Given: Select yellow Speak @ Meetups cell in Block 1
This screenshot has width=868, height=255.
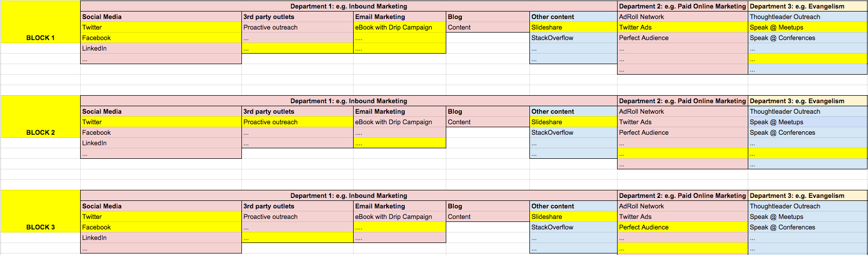Looking at the screenshot, I should point(807,27).
